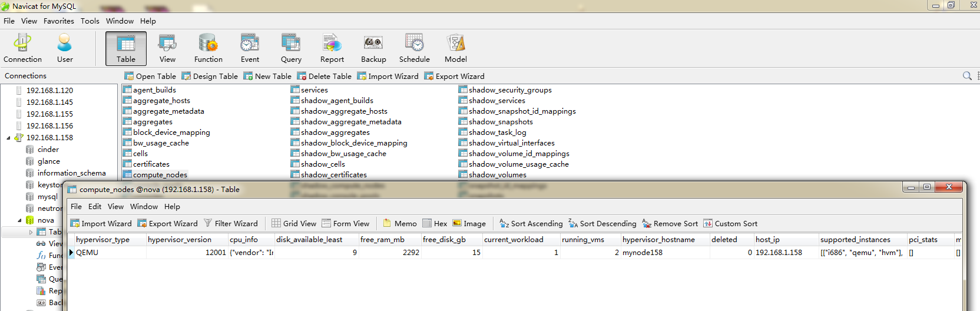980x311 pixels.
Task: Open the Memo viewer
Action: 400,223
